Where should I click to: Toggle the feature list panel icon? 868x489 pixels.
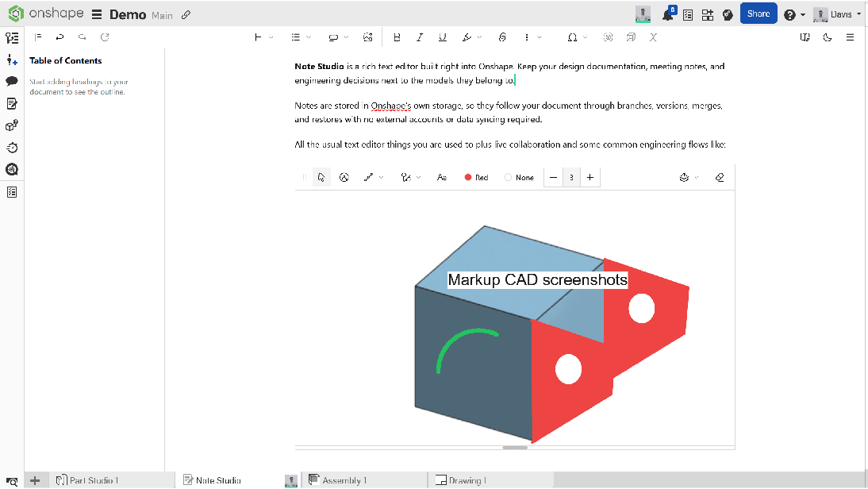click(x=12, y=37)
